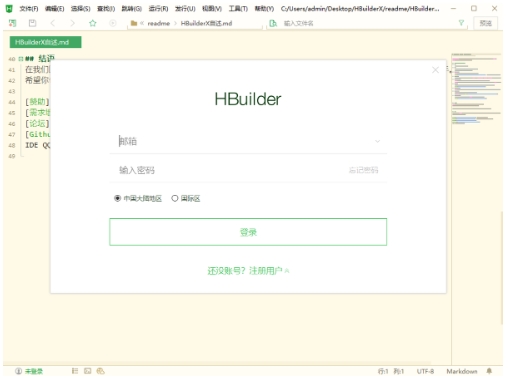Click the folder icon before readme breadcrumb
This screenshot has height=378, width=508.
[x=134, y=23]
